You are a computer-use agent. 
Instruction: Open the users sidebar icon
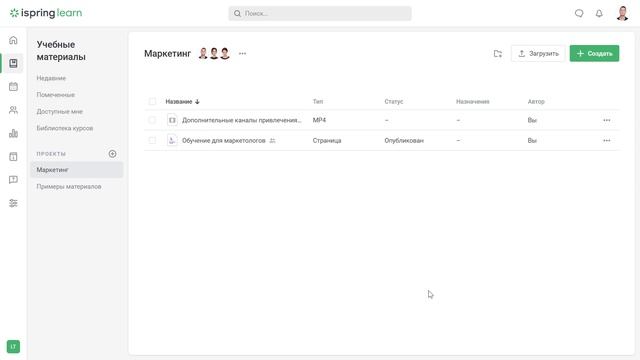pyautogui.click(x=13, y=110)
